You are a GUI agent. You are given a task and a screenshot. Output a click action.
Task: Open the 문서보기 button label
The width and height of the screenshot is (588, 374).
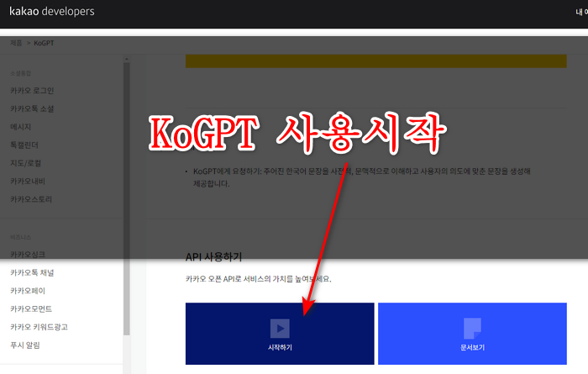click(472, 347)
